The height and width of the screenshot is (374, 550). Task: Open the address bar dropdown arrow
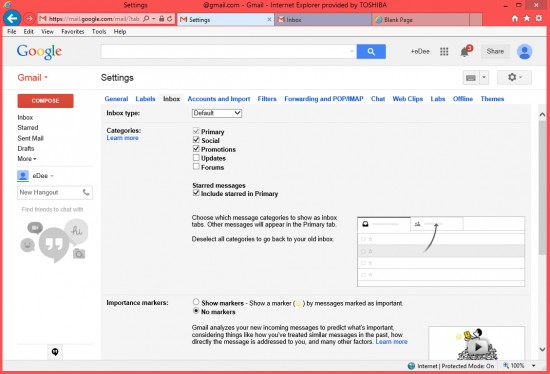point(154,19)
